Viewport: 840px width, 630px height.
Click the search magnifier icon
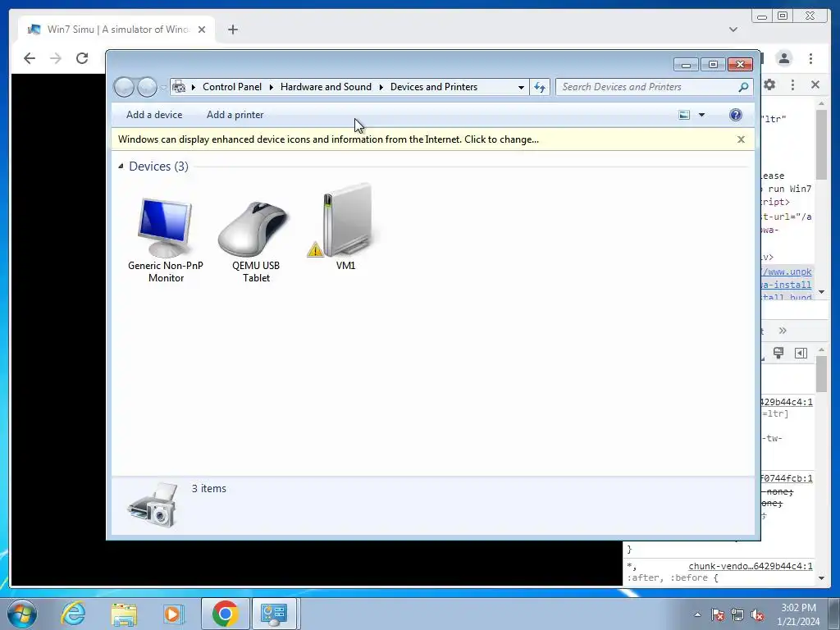coord(743,87)
